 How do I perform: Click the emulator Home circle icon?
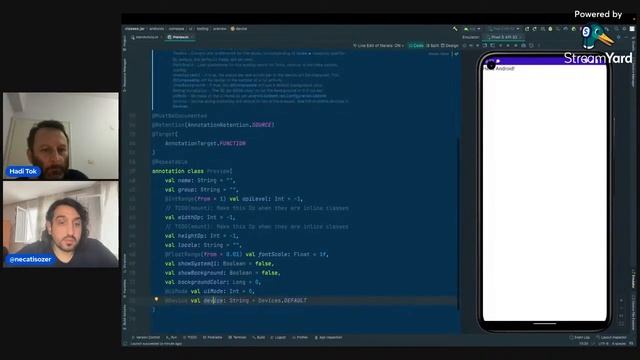(x=508, y=46)
